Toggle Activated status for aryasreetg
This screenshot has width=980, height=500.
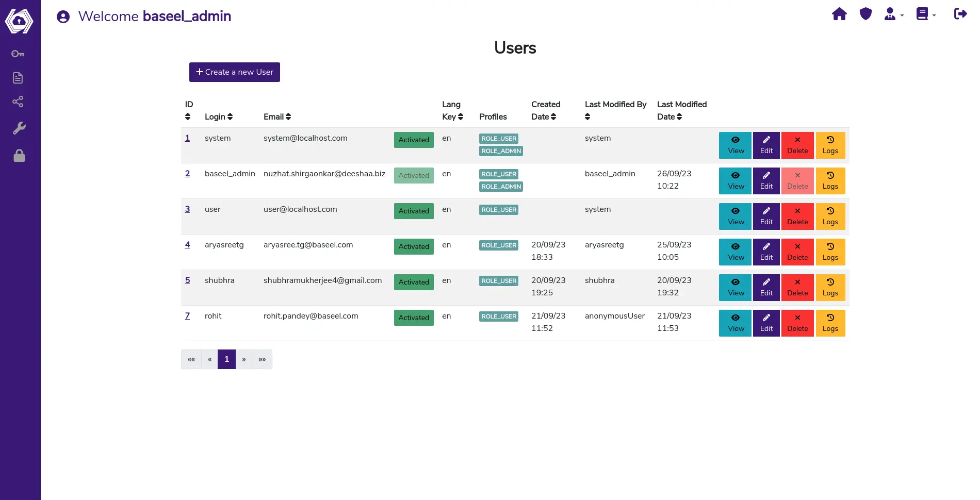(413, 246)
